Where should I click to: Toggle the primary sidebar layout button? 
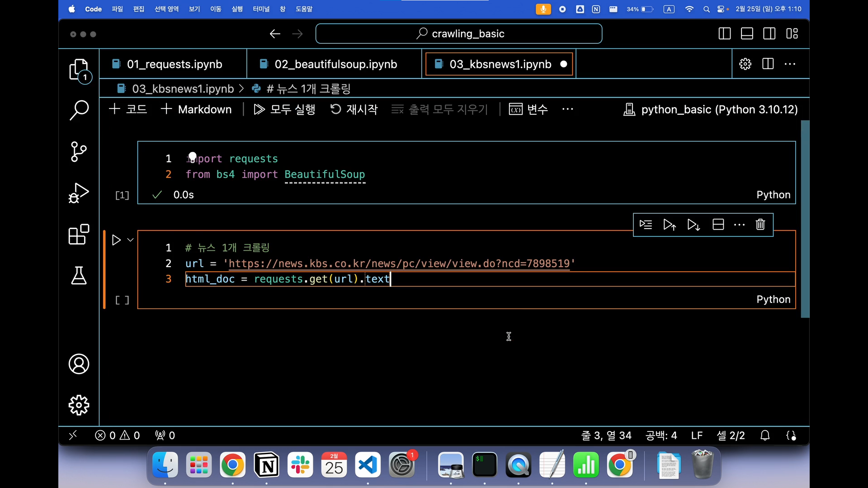725,34
